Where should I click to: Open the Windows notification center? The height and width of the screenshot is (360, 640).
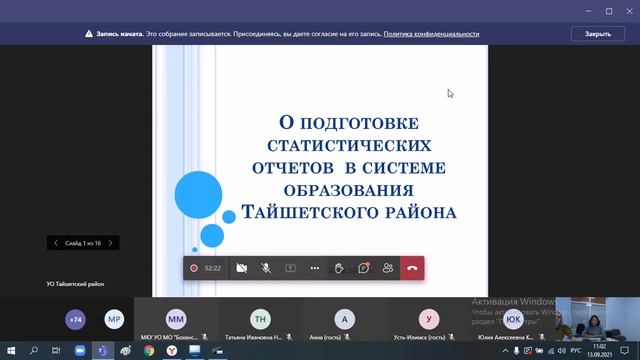coord(624,351)
